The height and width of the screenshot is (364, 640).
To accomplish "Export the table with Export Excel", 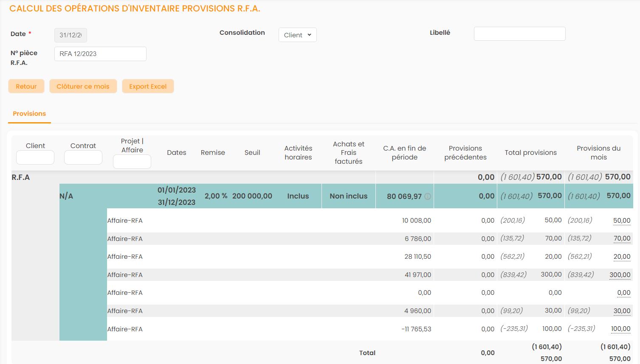I will pos(148,86).
